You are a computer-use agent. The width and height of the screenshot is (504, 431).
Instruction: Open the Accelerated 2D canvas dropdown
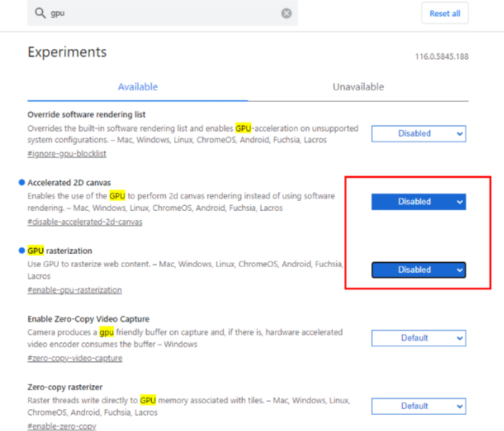point(418,202)
